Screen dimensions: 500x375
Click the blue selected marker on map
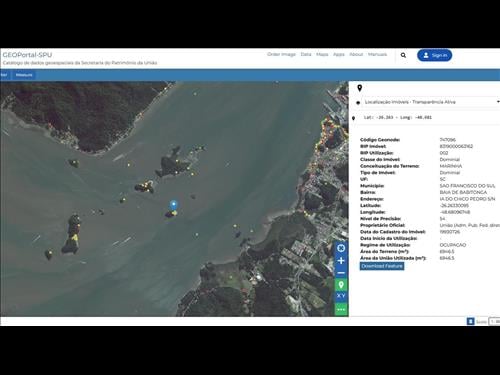click(173, 205)
